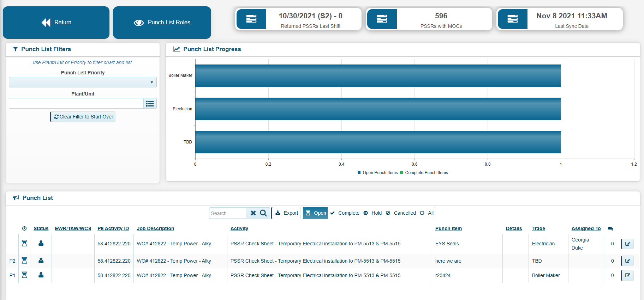Open the PSSRs with MOCs list icon
Screen dimensions: 644x300
tap(382, 19)
